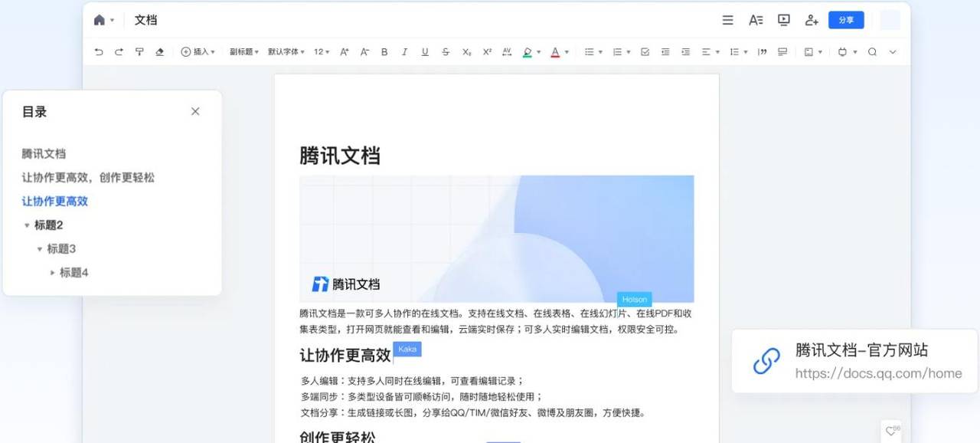This screenshot has height=443, width=980.
Task: Apply italic to text
Action: [x=404, y=51]
